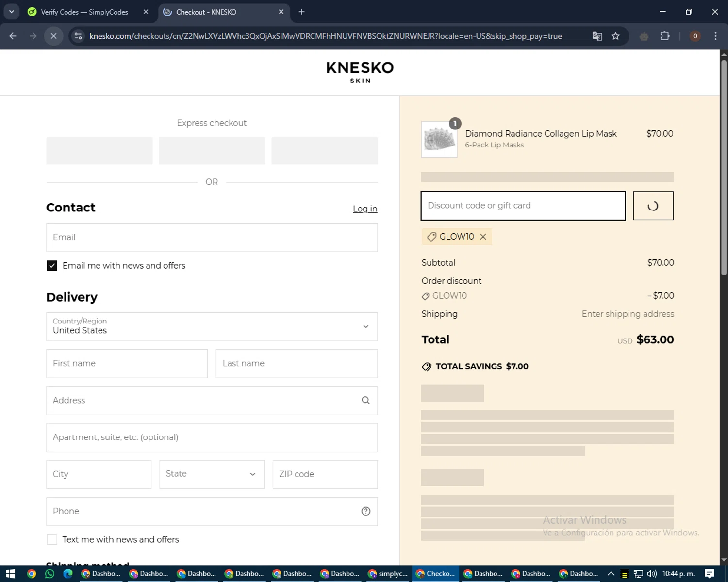This screenshot has height=582, width=728.
Task: Open the Chrome three-dot menu
Action: (715, 36)
